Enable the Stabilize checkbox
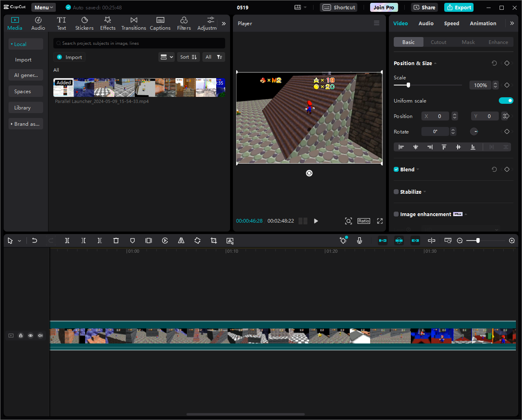This screenshot has height=420, width=522. [396, 192]
